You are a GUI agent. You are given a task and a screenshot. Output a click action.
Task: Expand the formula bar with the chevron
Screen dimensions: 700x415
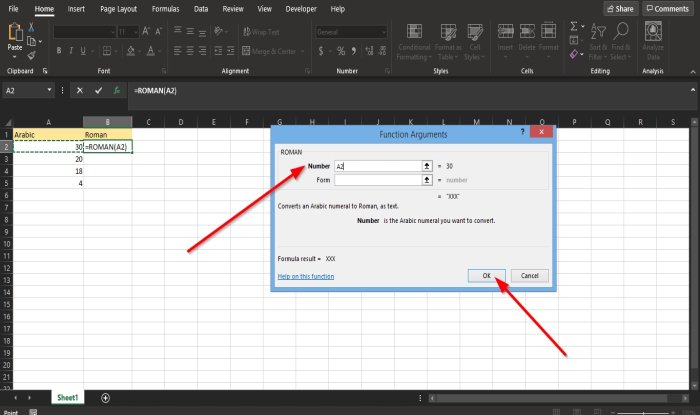tap(692, 90)
